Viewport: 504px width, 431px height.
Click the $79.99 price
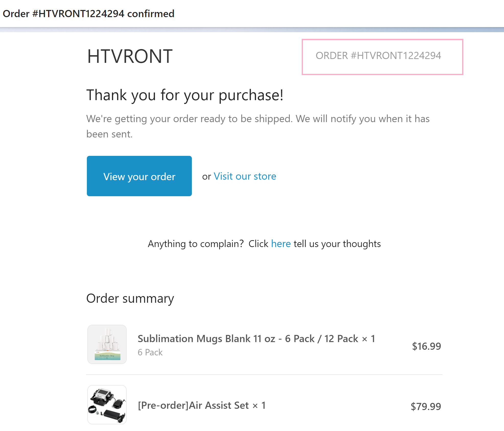[426, 406]
